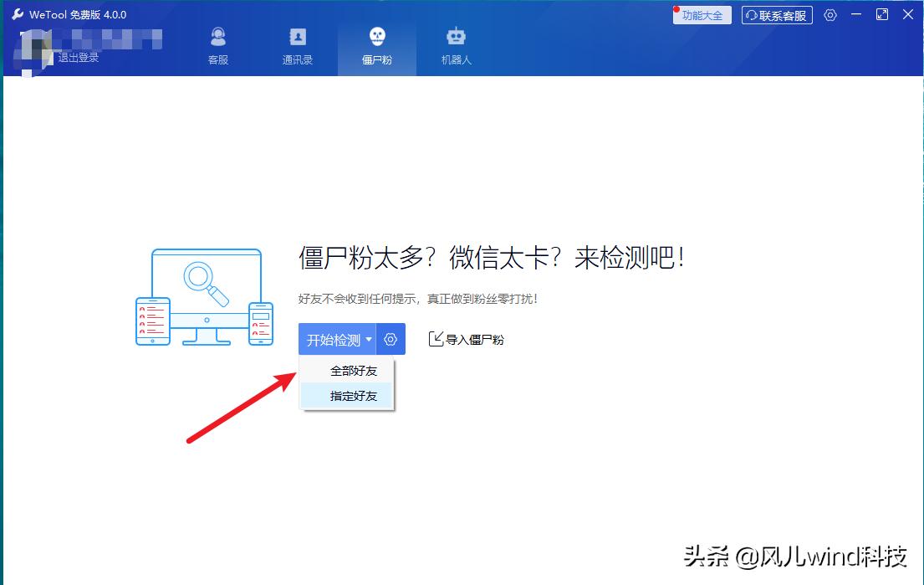The image size is (924, 585).
Task: Click the 联系客服 contact support button
Action: point(778,14)
